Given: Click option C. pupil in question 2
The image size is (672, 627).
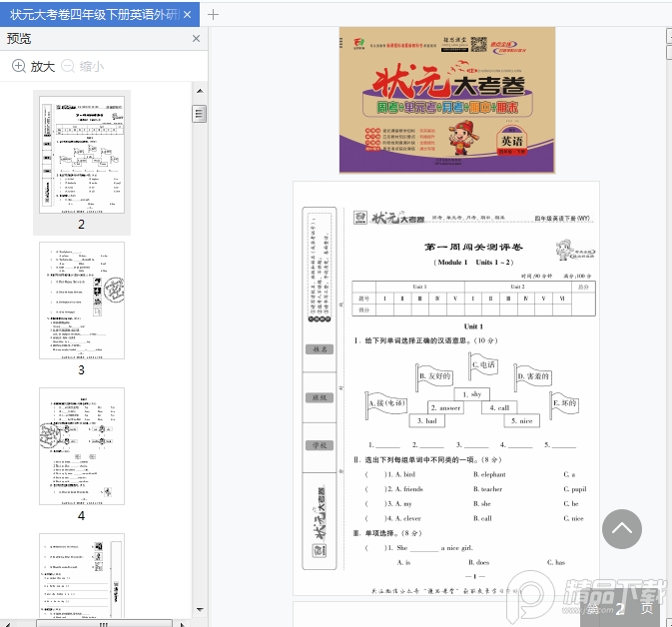Looking at the screenshot, I should point(575,489).
